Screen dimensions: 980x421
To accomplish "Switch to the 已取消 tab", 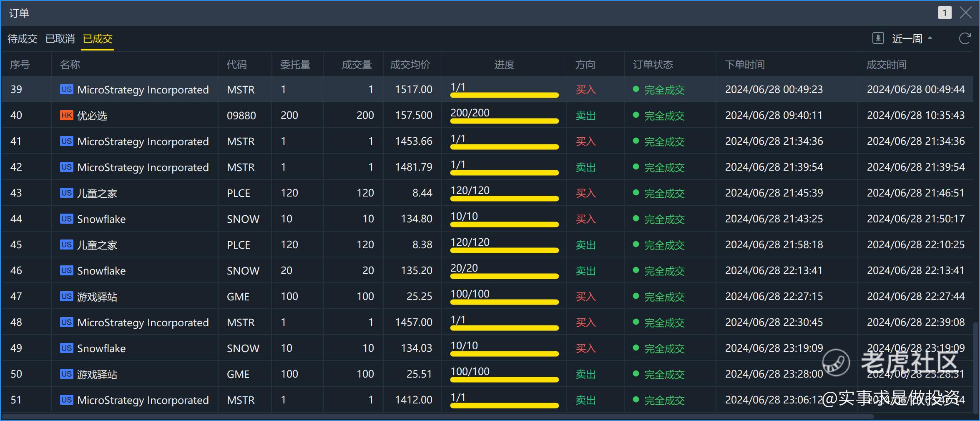I will 60,39.
